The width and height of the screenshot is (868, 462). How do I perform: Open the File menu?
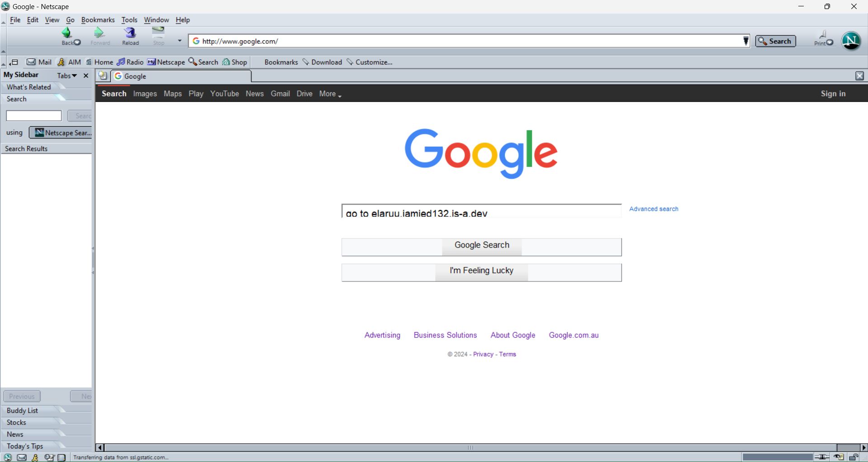[15, 20]
